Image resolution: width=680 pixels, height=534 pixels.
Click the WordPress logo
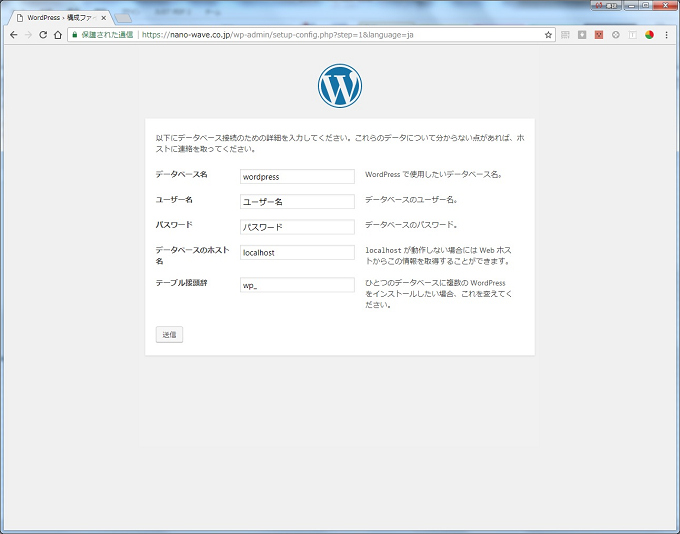pos(340,86)
